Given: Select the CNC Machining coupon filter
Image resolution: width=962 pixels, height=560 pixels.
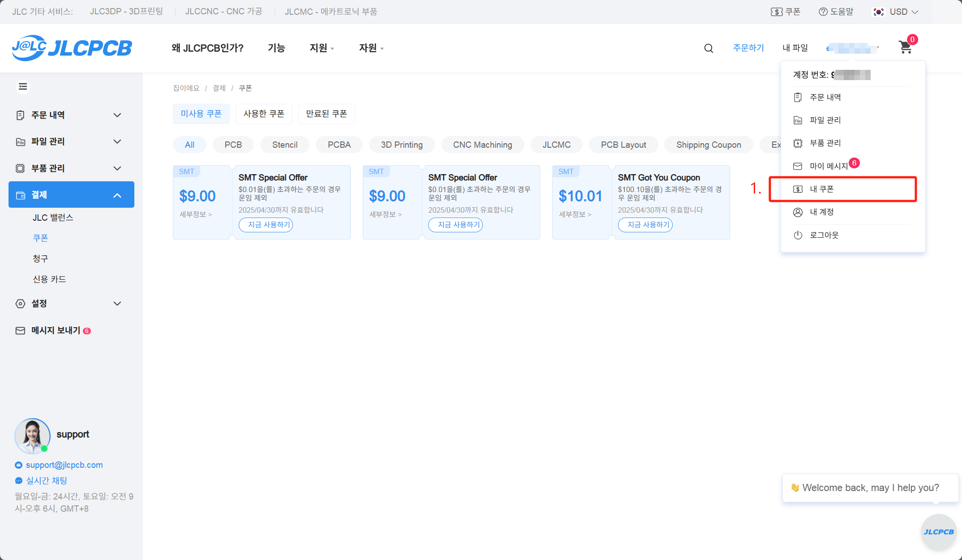Looking at the screenshot, I should point(482,145).
